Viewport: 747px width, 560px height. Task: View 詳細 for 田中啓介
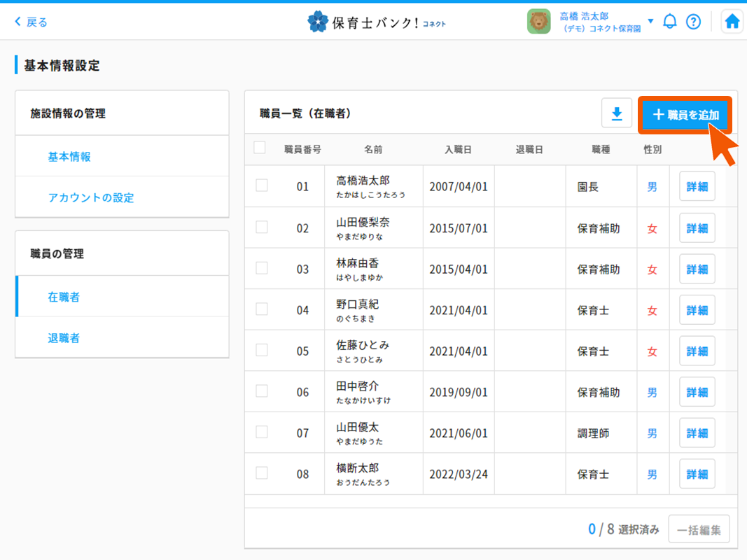click(697, 392)
